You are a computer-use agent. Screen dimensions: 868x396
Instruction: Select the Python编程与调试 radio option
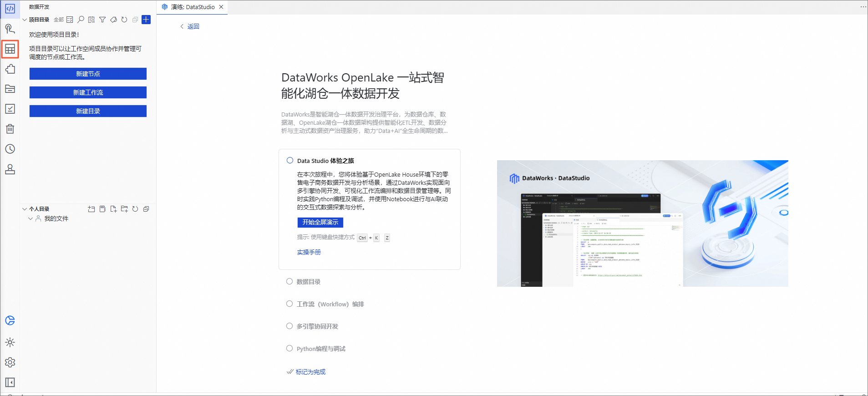click(289, 348)
